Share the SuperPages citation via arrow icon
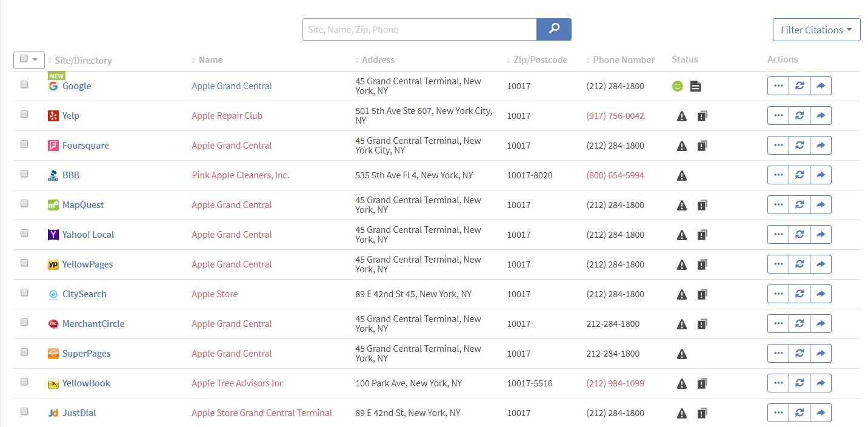 [821, 354]
